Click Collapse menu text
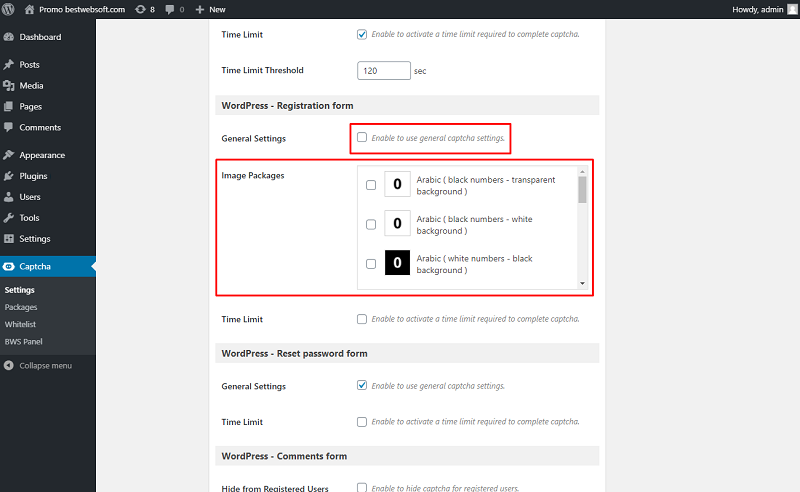 [x=45, y=365]
